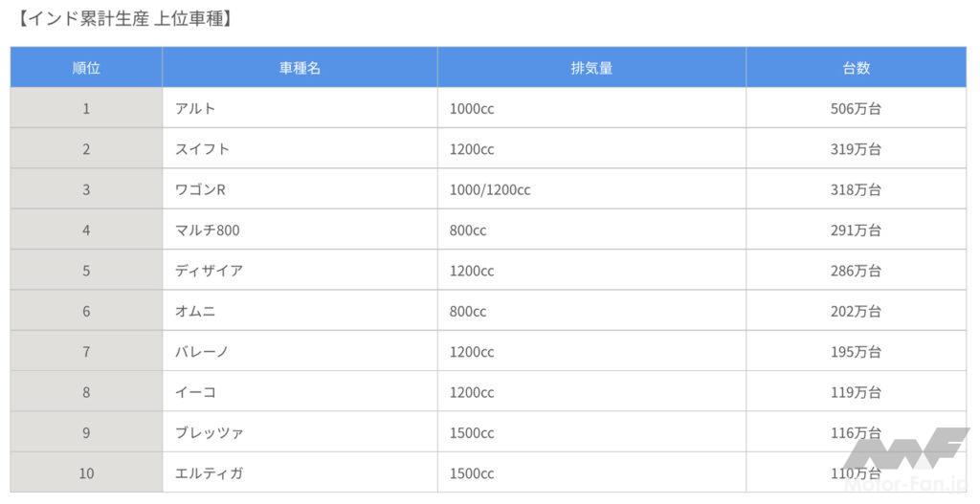Click the 506万台 production count cell
This screenshot has height=504, width=980.
click(x=856, y=109)
